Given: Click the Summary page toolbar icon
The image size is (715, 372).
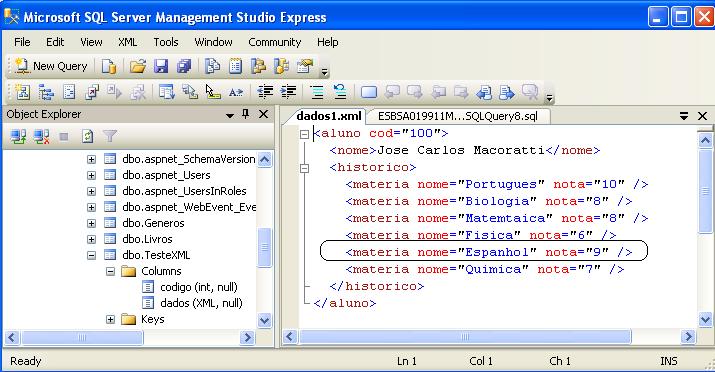Looking at the screenshot, I should pyautogui.click(x=235, y=67).
